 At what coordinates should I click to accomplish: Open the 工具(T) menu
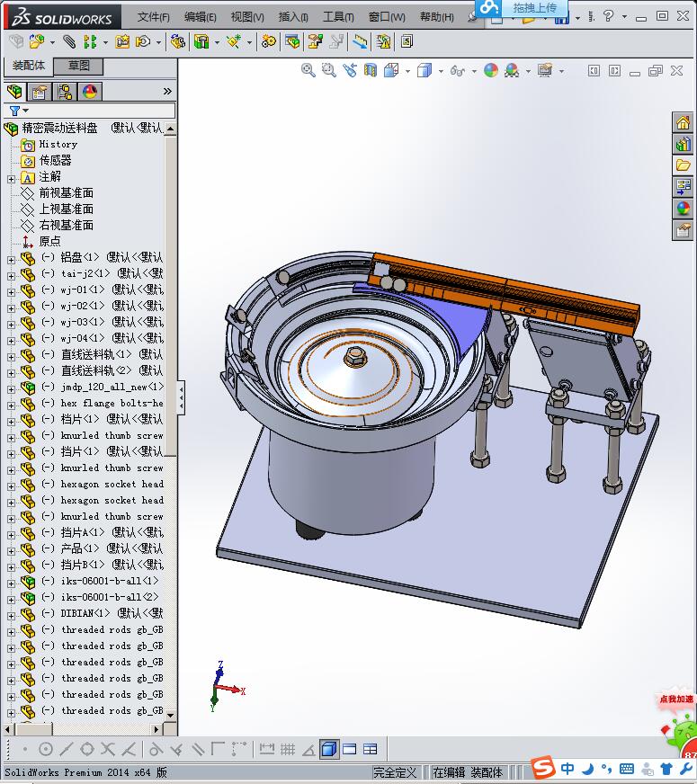(338, 17)
